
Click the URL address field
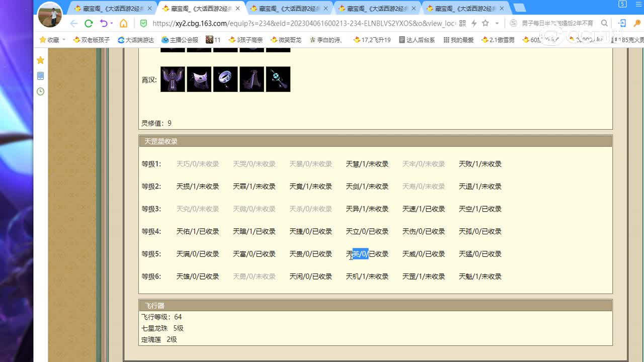(x=304, y=24)
